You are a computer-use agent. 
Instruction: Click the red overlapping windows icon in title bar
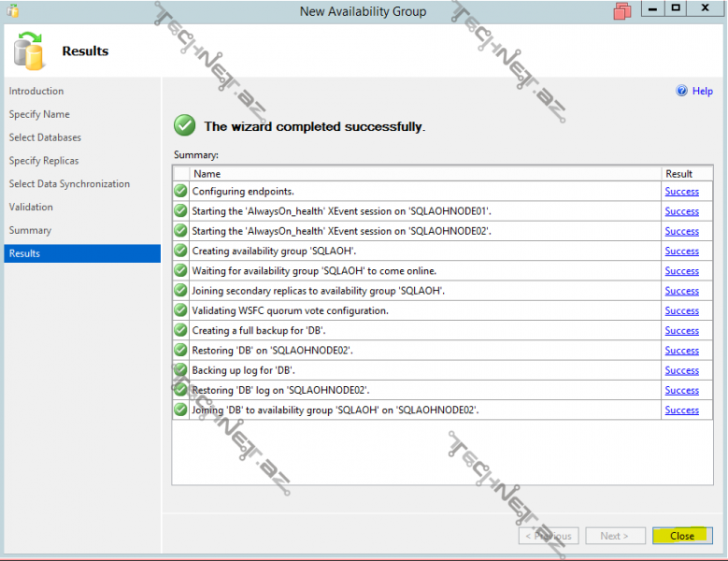coord(623,11)
